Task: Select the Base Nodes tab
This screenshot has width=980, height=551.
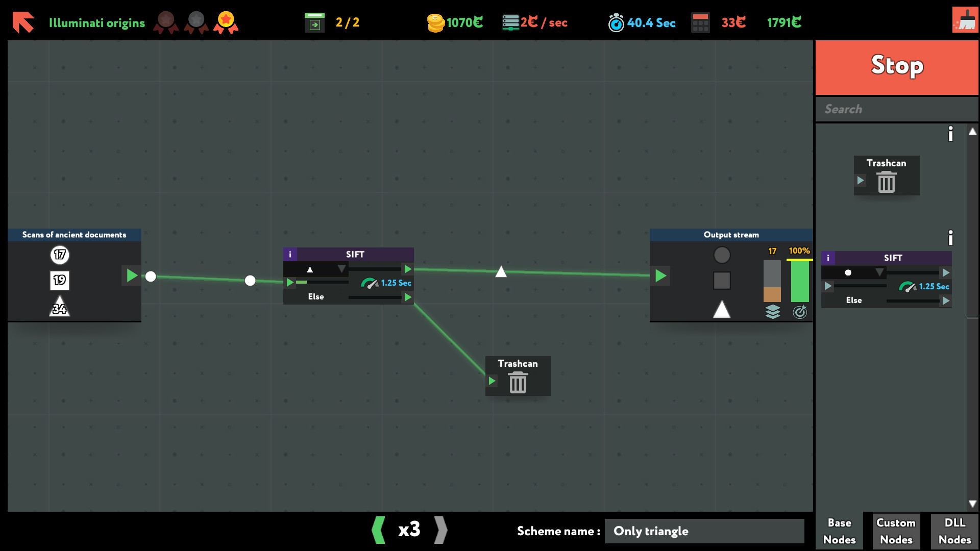Action: 840,531
